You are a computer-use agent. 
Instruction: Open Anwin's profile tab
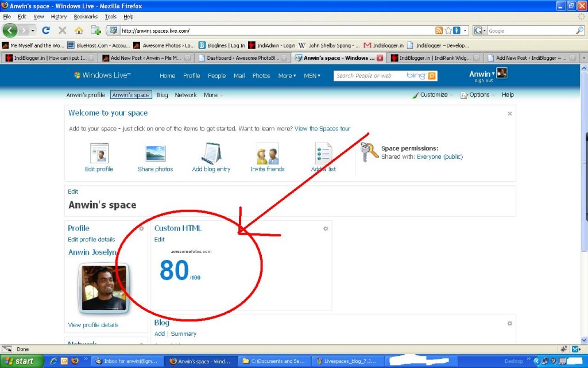click(x=86, y=95)
